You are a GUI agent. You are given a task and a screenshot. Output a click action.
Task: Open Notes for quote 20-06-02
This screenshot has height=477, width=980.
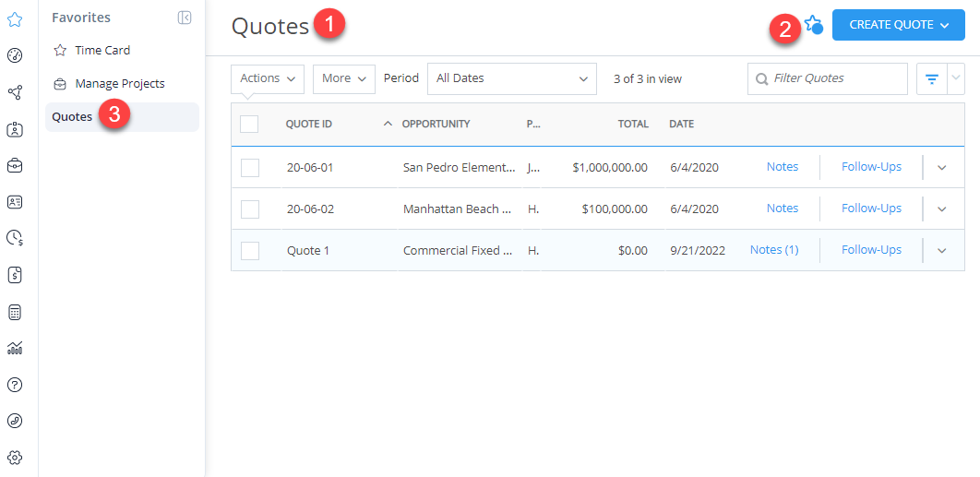pos(783,209)
